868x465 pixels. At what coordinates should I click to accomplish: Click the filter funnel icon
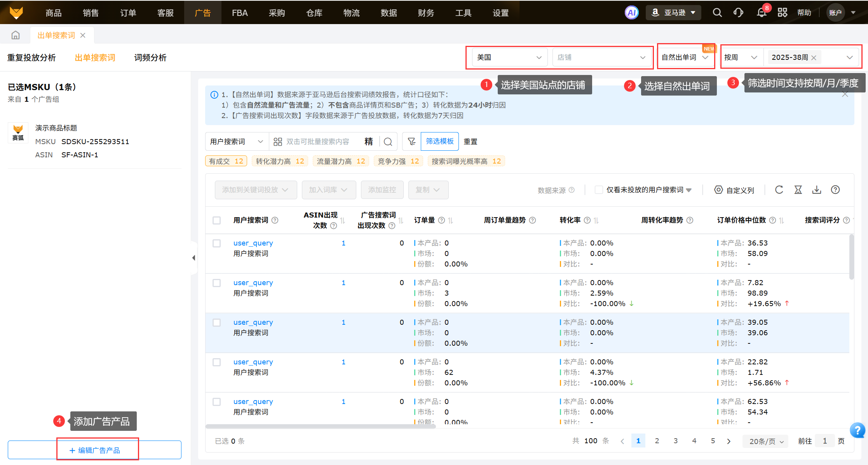tap(411, 141)
